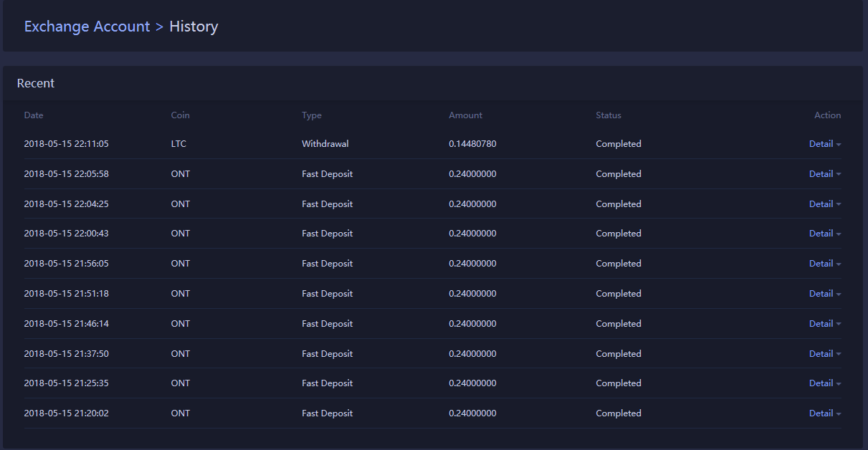This screenshot has width=868, height=450.
Task: Click the Type column header
Action: point(312,115)
